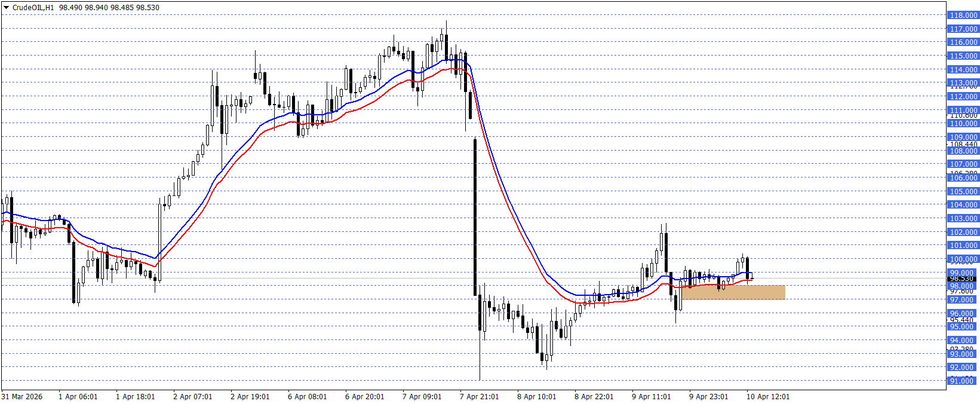This screenshot has height=404, width=980.
Task: Click the 7 Apr 21:01 time axis label
Action: click(x=479, y=397)
